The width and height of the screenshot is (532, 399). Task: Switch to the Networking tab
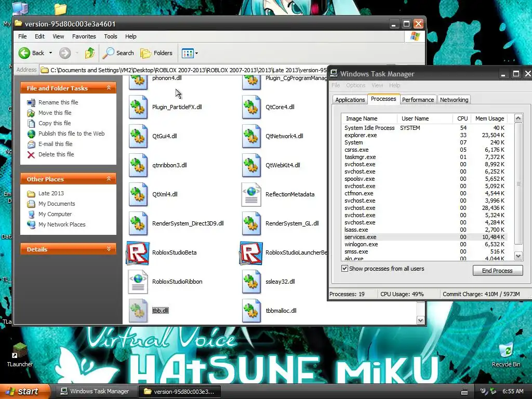(x=454, y=100)
